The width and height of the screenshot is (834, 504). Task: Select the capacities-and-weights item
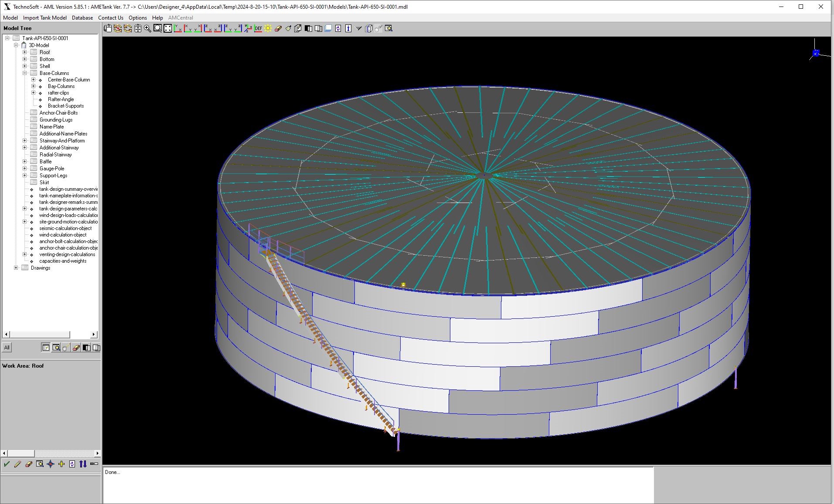click(63, 260)
